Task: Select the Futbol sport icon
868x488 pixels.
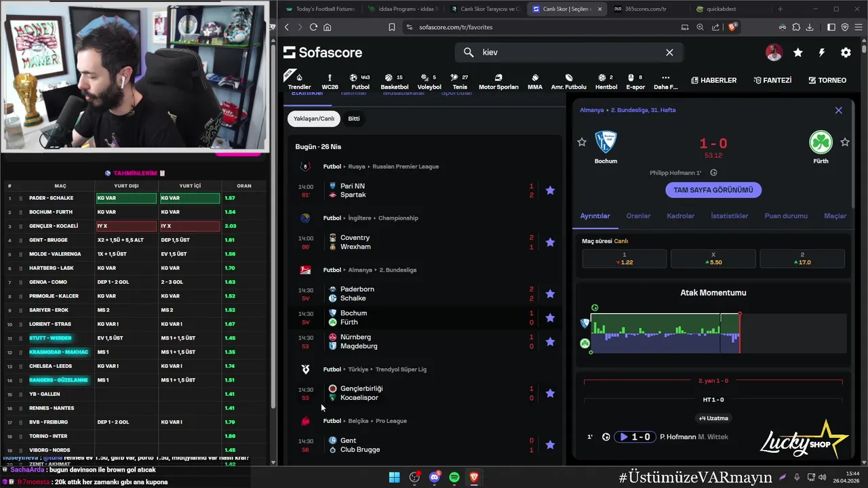Action: (360, 81)
